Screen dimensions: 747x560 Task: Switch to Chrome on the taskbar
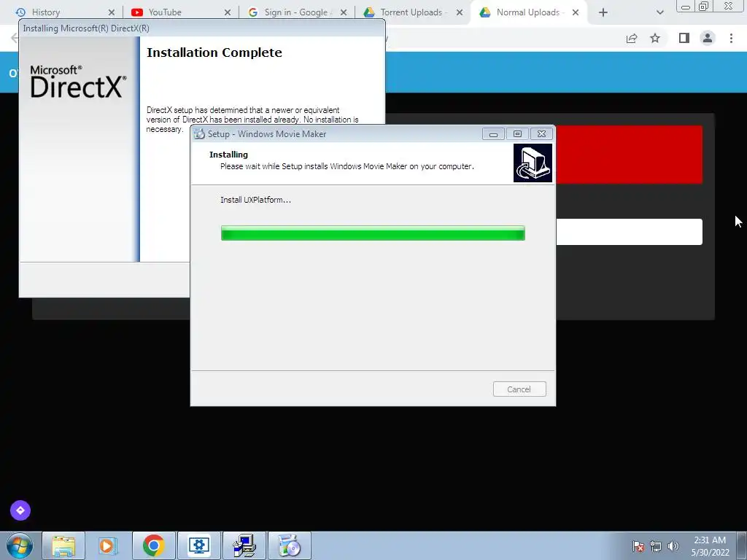coord(153,545)
